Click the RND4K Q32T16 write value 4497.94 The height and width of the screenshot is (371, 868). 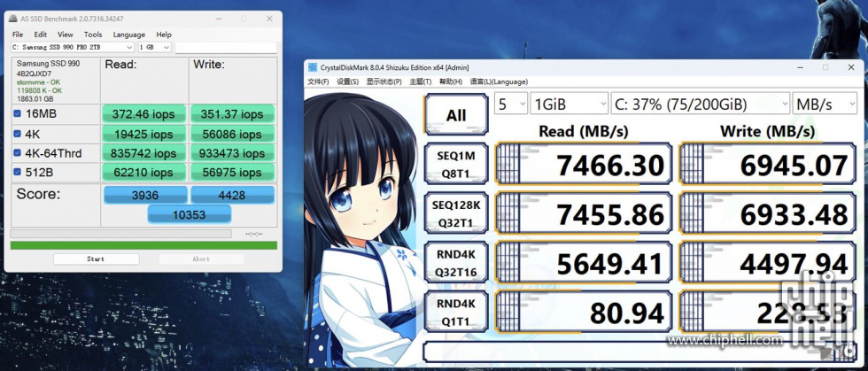tap(768, 262)
